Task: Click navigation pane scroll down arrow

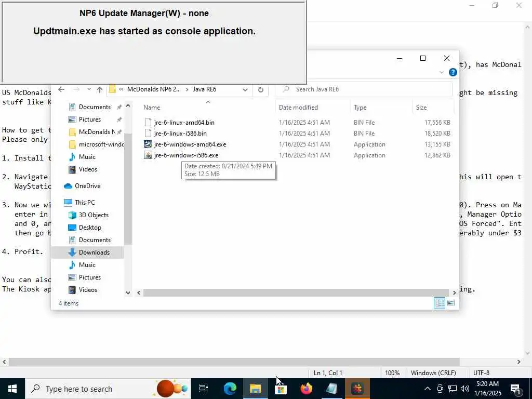Action: (x=128, y=293)
